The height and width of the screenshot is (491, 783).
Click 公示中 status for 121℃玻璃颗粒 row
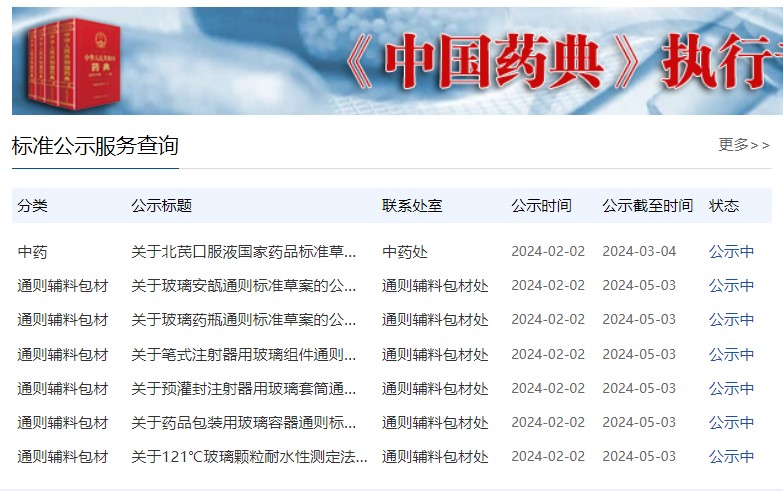(732, 457)
